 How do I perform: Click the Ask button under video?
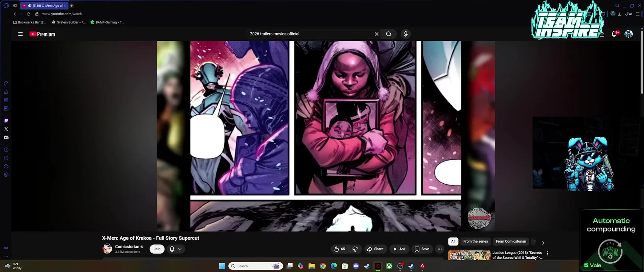399,249
